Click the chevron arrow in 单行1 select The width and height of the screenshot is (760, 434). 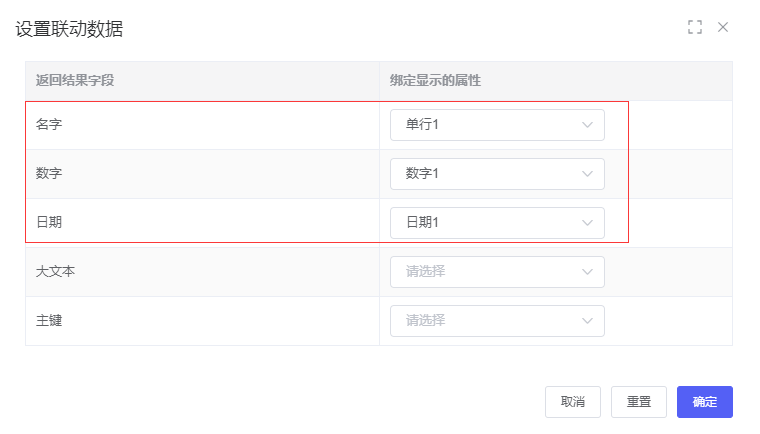click(587, 125)
